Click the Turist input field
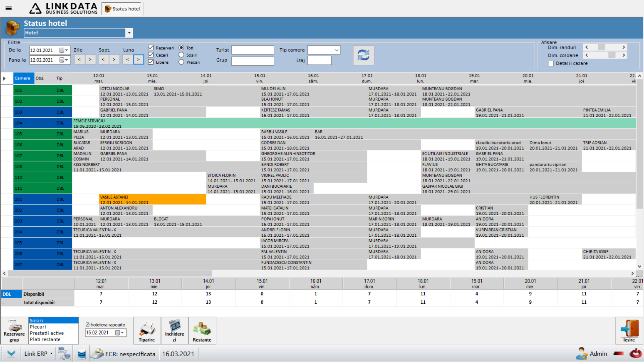Viewport: 644px width, 362px height. [253, 50]
